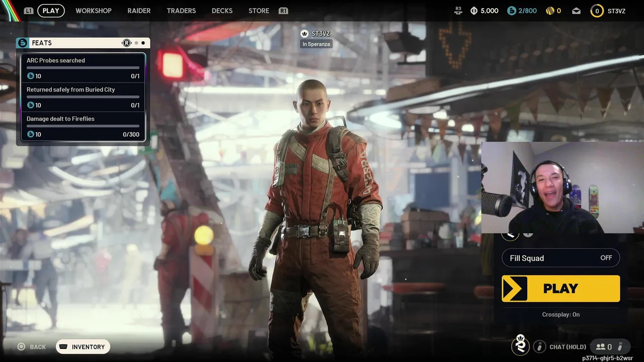The width and height of the screenshot is (644, 362).
Task: Click the 0/1 value for ARC Probes
Action: pyautogui.click(x=135, y=76)
